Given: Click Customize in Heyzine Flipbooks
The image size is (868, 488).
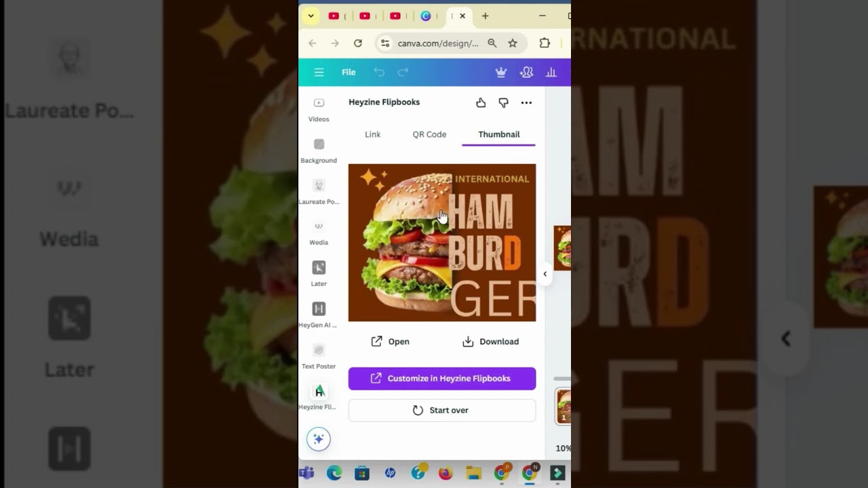Looking at the screenshot, I should (x=442, y=379).
